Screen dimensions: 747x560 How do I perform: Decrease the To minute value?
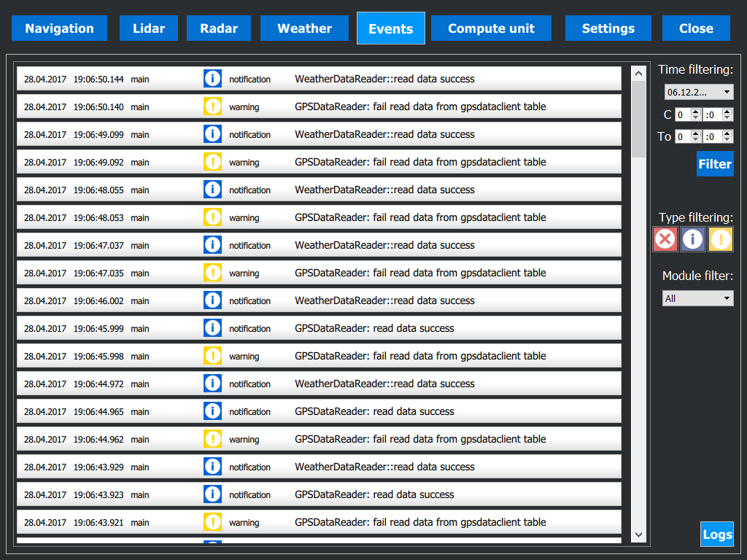(x=727, y=139)
